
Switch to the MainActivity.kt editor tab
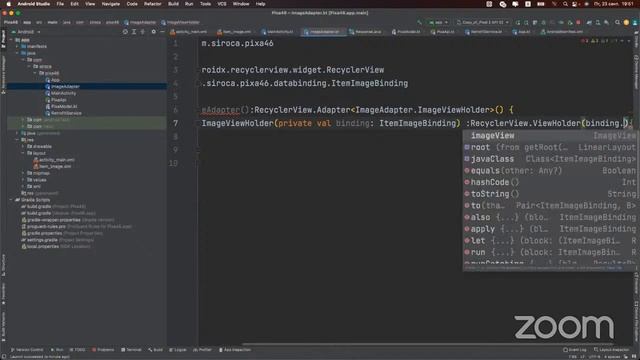coord(278,32)
